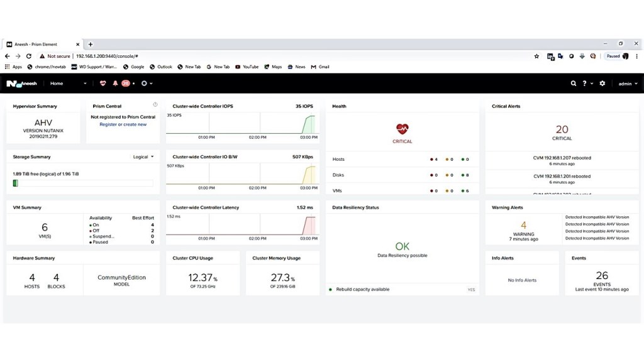Image resolution: width=644 pixels, height=362 pixels.
Task: Bookmark this page with the star icon
Action: click(536, 56)
